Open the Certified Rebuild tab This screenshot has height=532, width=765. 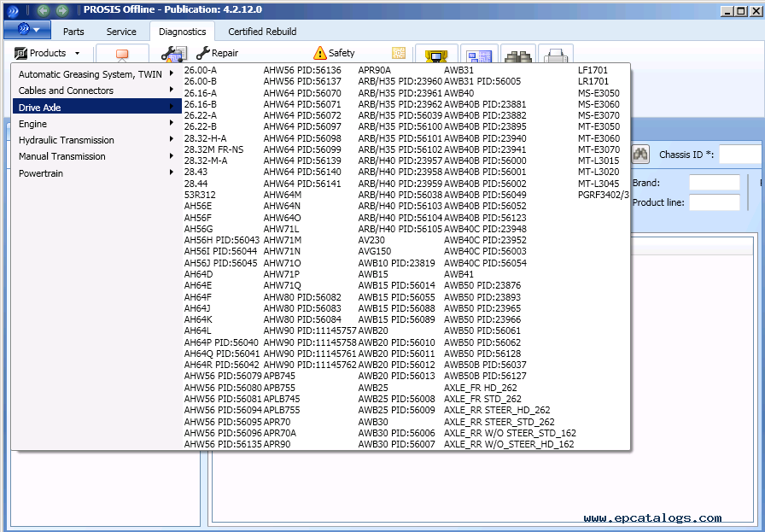coord(262,32)
